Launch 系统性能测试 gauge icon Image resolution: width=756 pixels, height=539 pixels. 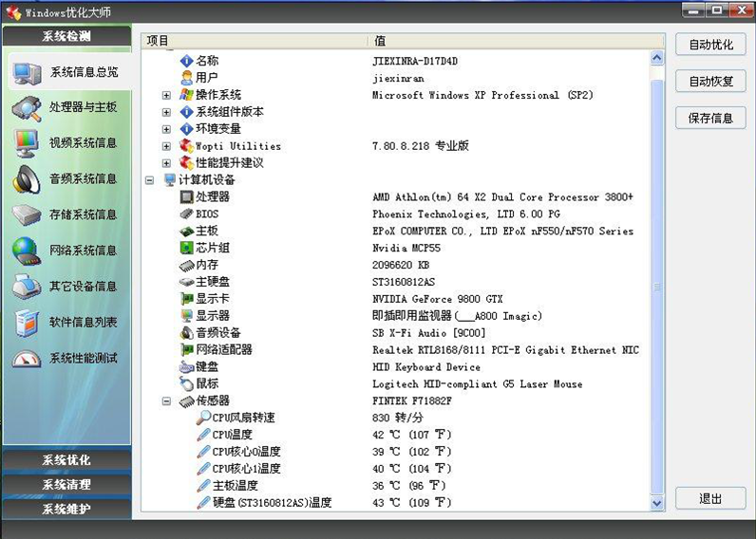point(27,359)
